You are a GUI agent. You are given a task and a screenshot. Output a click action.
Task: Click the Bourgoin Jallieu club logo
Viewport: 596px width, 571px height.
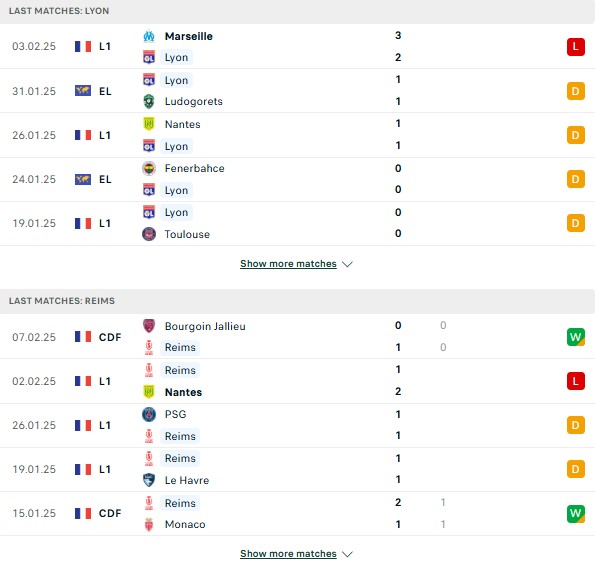tap(149, 326)
